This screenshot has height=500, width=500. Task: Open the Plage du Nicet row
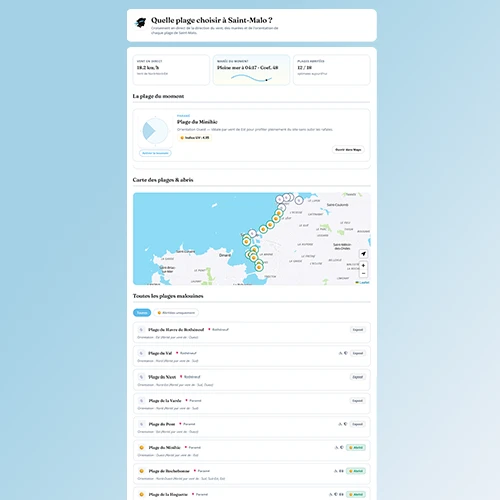tap(252, 380)
